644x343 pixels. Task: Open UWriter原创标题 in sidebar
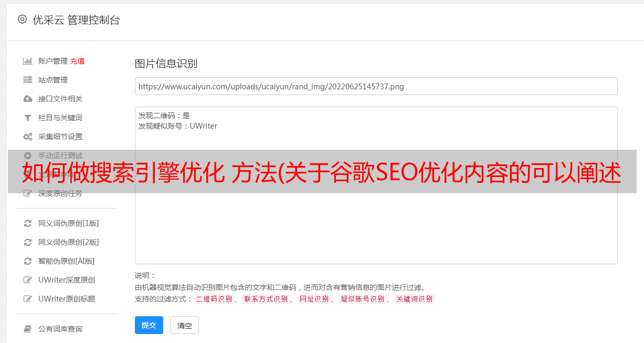(67, 299)
